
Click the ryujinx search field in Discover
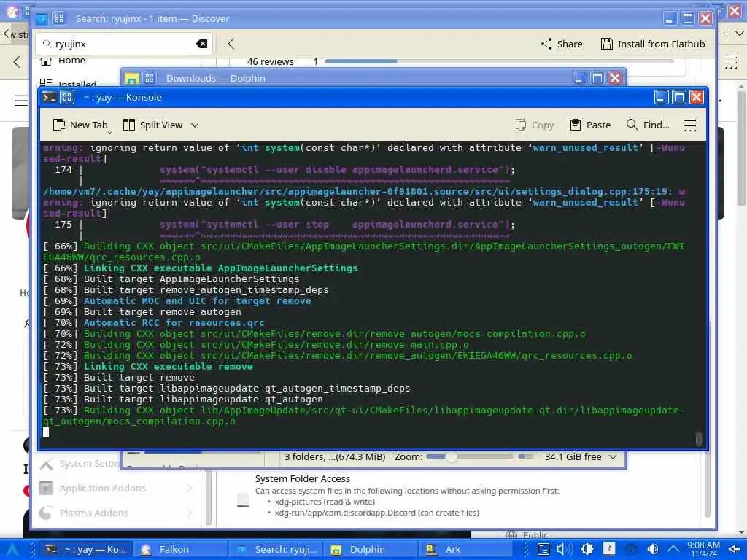pos(123,44)
